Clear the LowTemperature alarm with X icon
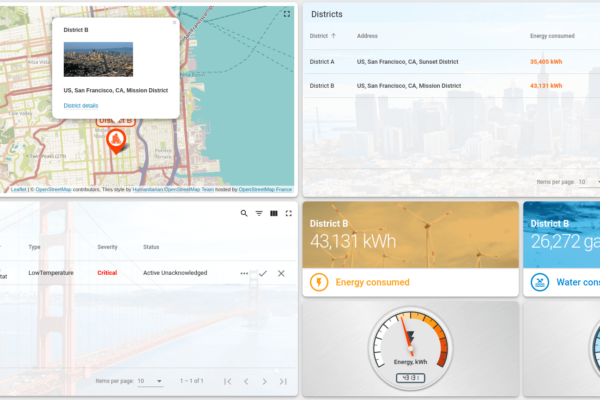This screenshot has width=600, height=400. tap(281, 273)
